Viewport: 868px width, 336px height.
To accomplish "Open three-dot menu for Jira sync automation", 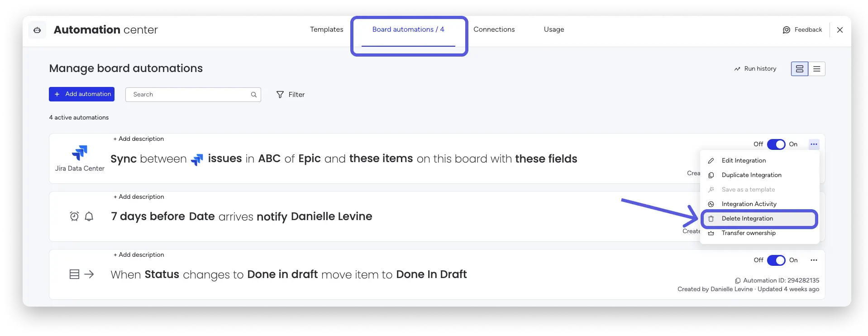I will point(814,144).
